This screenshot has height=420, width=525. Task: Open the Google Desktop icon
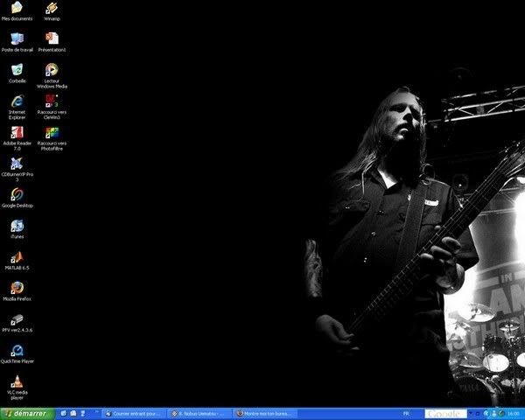coord(17,194)
